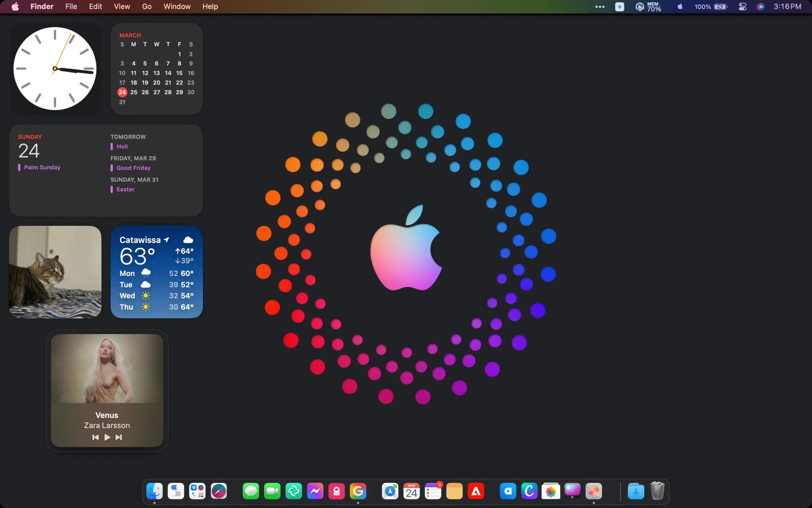
Task: Open the Help menu
Action: [210, 7]
